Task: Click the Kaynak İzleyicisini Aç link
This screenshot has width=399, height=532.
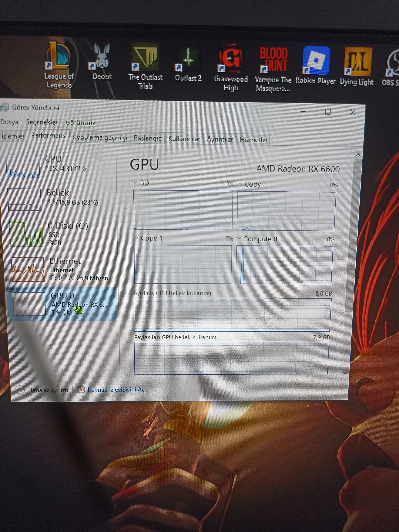Action: point(116,389)
